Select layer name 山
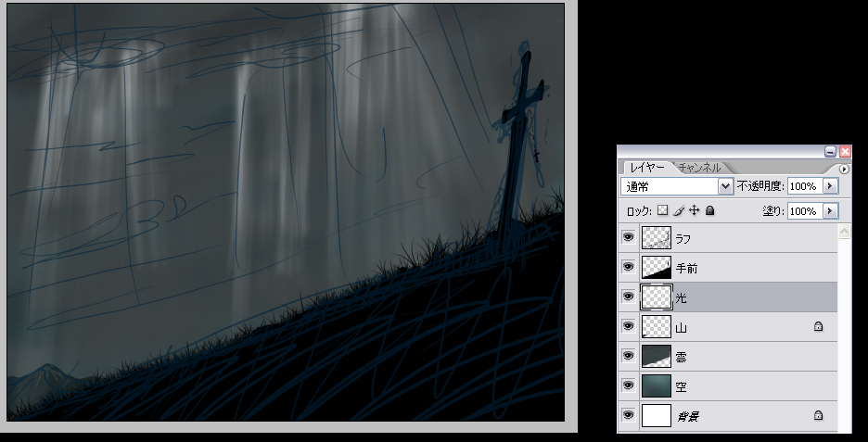Image resolution: width=868 pixels, height=442 pixels. (682, 327)
